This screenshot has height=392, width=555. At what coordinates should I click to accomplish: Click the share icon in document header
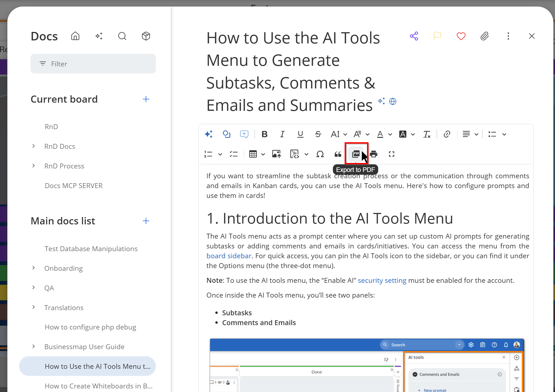click(x=414, y=36)
